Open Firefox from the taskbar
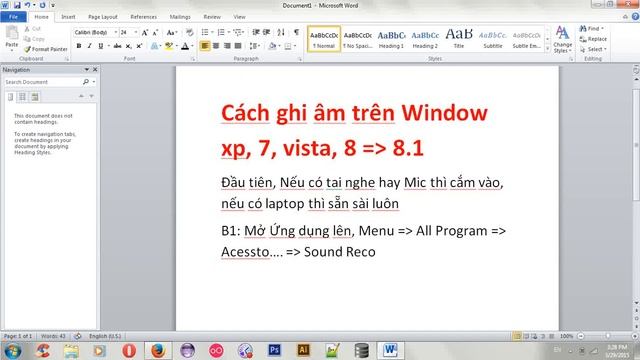 [158, 350]
